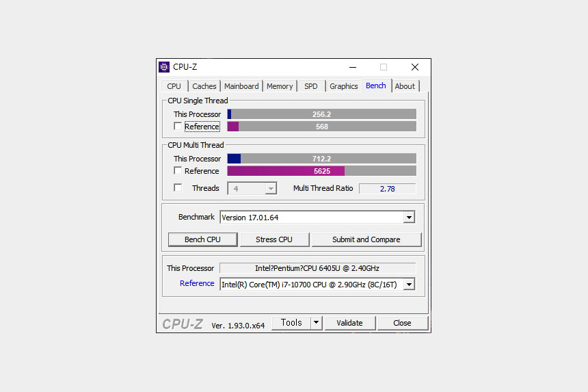Viewport: 588px width, 392px height.
Task: Click Single Thread This Processor bar 256.2
Action: point(322,114)
